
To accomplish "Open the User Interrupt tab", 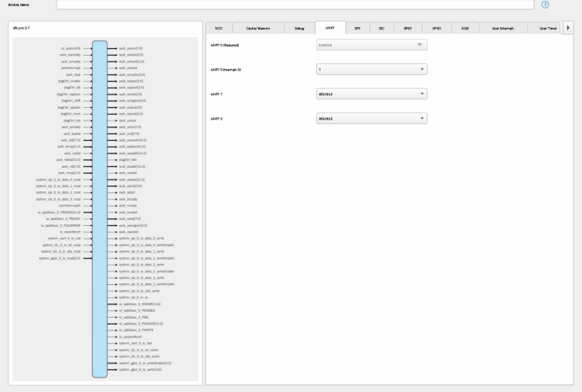I will [503, 28].
